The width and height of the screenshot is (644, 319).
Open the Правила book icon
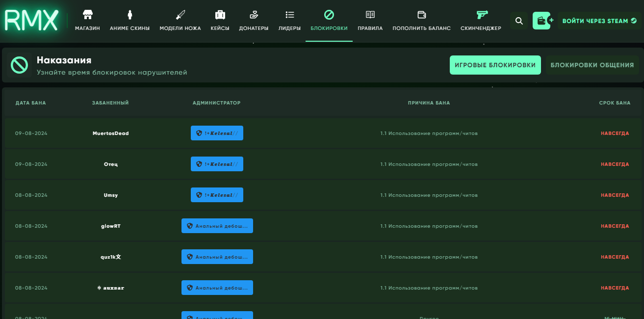pyautogui.click(x=370, y=15)
